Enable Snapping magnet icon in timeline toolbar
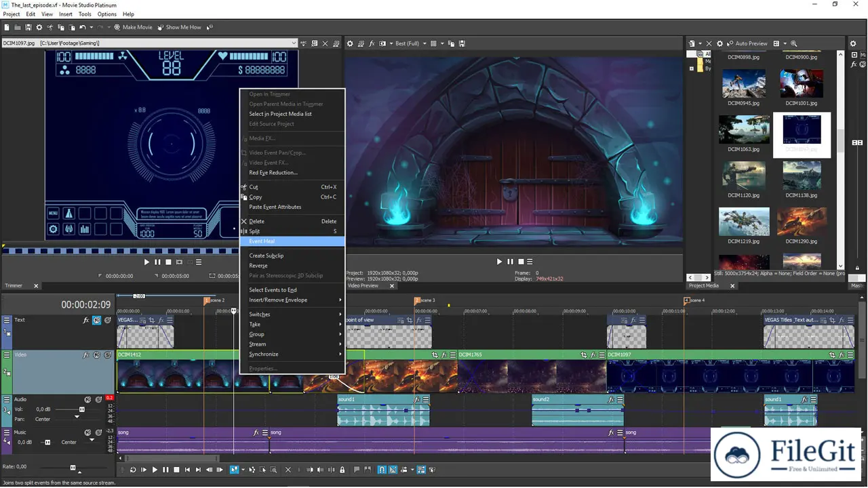868x488 pixels. click(382, 470)
